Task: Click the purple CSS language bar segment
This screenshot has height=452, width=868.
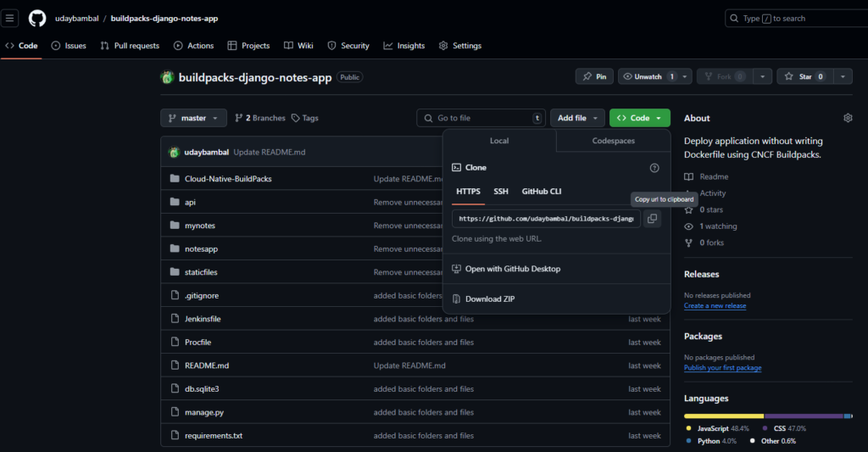Action: [x=804, y=416]
